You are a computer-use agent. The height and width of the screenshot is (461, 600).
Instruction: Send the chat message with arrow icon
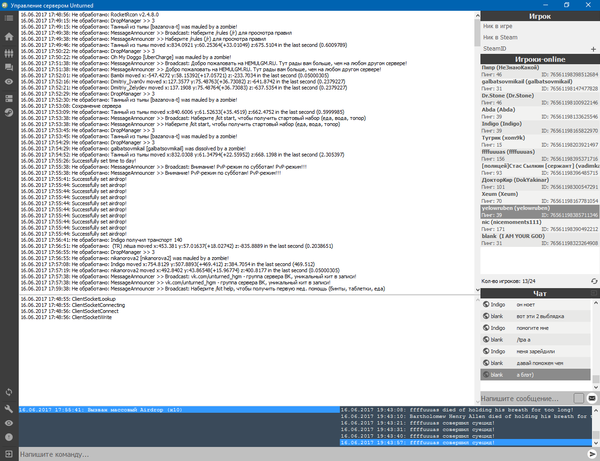pos(592,398)
